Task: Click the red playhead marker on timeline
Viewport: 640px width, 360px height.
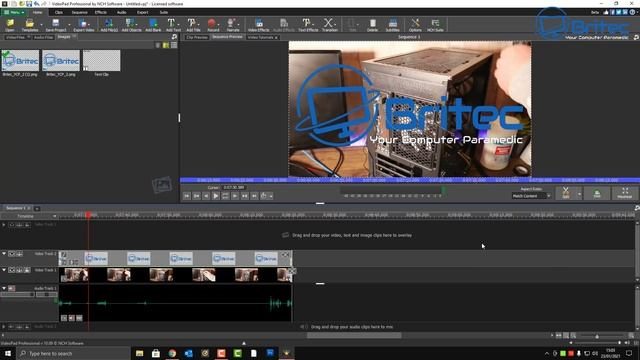Action: point(88,215)
